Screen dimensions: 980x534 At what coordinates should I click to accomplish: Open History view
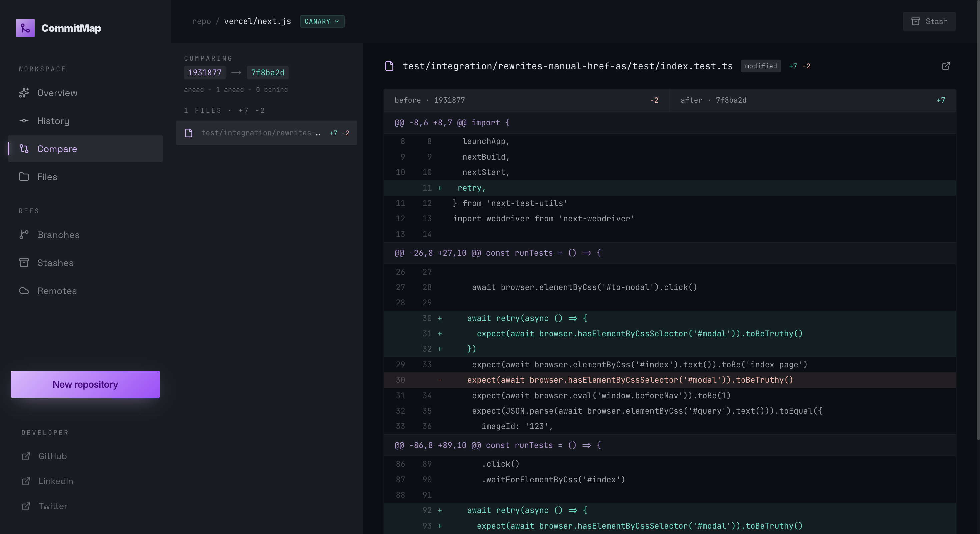(x=85, y=121)
